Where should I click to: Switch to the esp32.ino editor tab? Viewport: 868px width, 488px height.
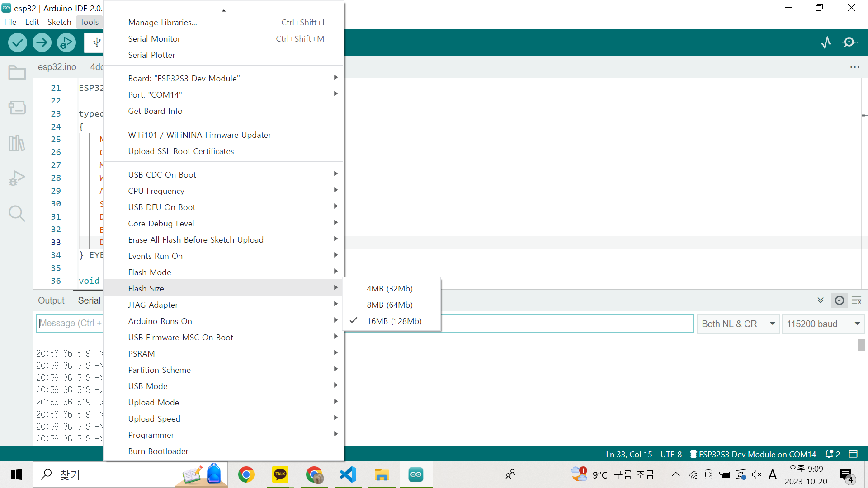coord(57,67)
